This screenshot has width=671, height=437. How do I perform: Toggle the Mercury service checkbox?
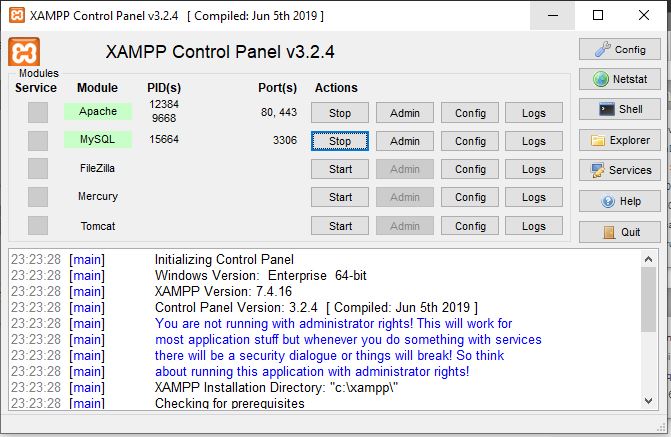[x=38, y=197]
